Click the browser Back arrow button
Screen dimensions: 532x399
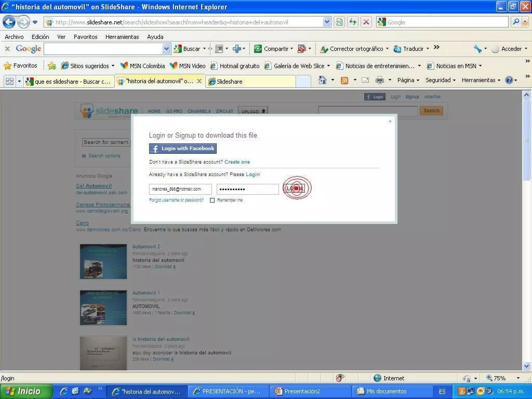(x=9, y=22)
